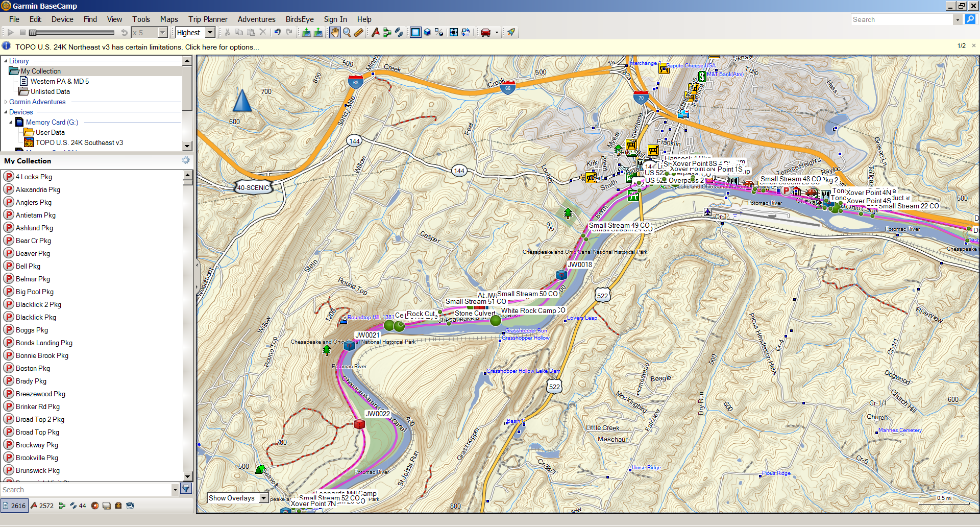Click the TOPO limitations options message
Viewport: 980px width, 527px height.
[137, 47]
